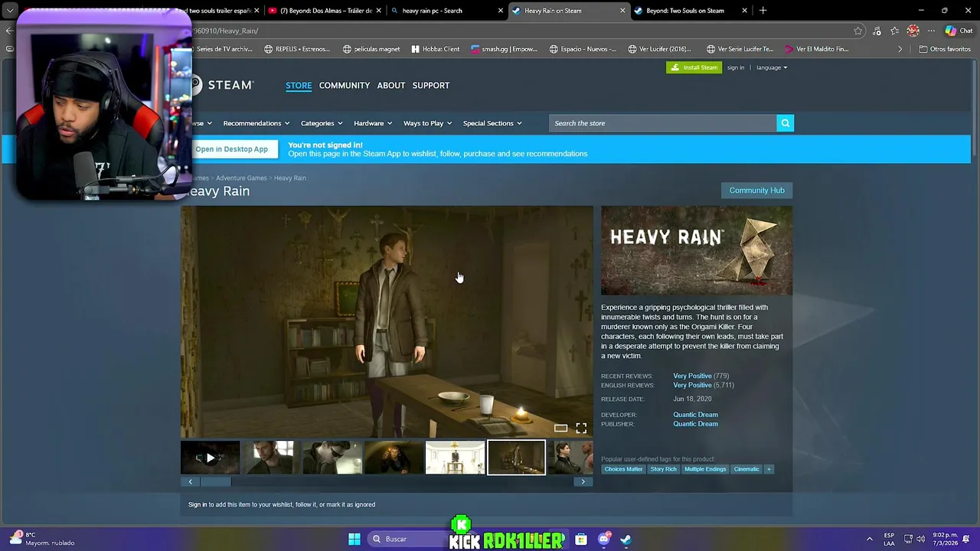Click Adventure Games breadcrumb

(x=241, y=178)
